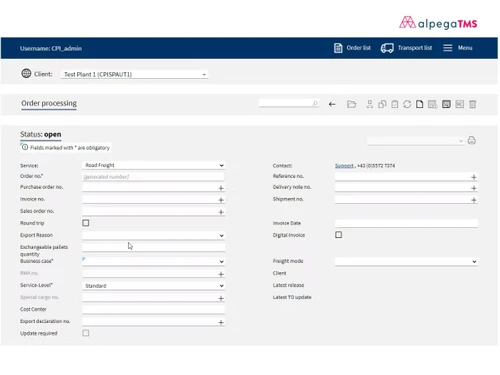Add another Delivery note no. with plus
The image size is (500, 375).
(x=474, y=188)
